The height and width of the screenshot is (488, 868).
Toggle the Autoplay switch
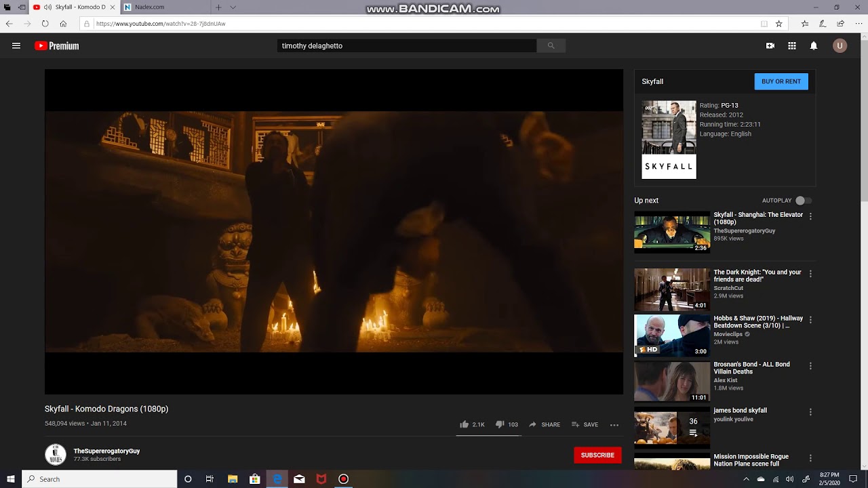pos(804,201)
